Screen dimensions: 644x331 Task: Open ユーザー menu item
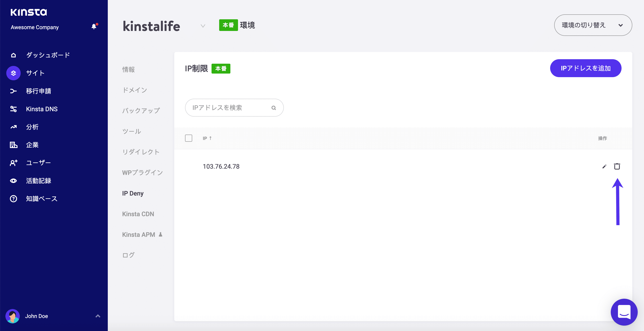[x=38, y=163]
